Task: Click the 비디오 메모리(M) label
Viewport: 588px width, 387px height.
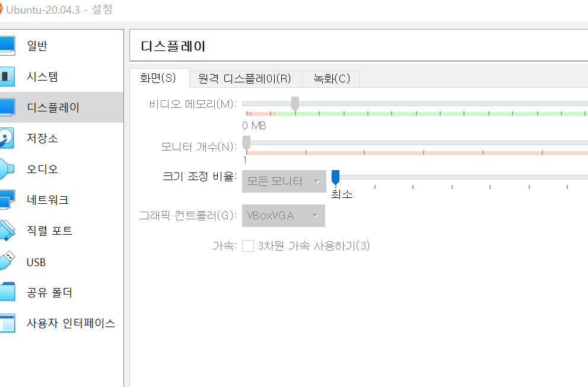Action: pos(193,104)
